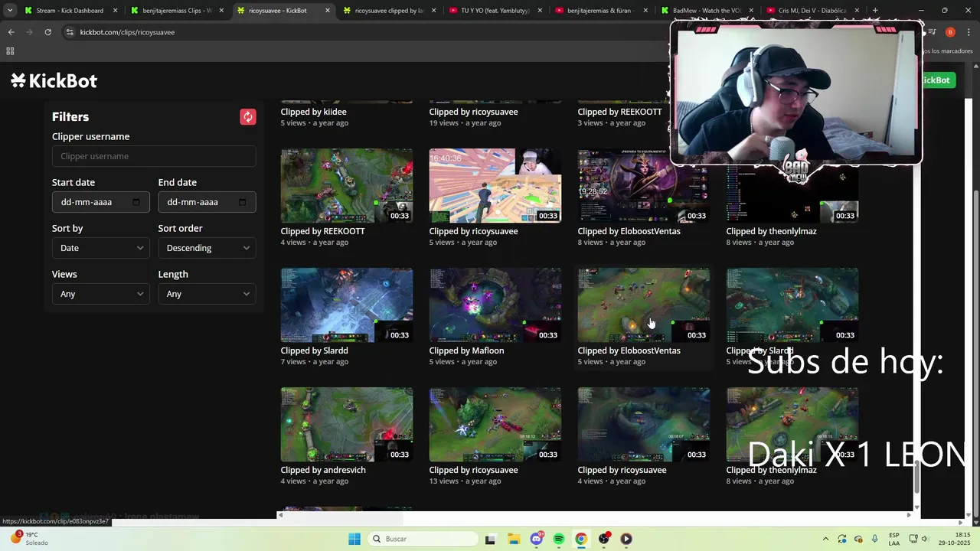
Task: Close the Stream - Kick Dashboard tab
Action: point(116,11)
